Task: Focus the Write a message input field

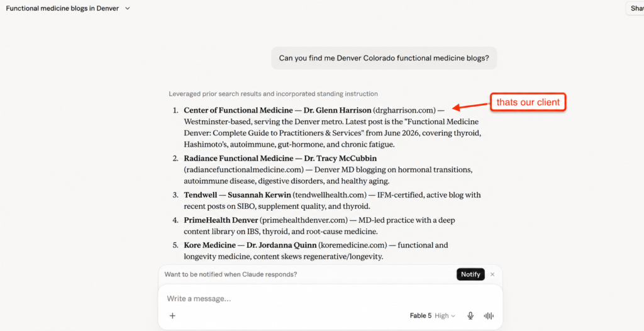Action: (x=330, y=298)
